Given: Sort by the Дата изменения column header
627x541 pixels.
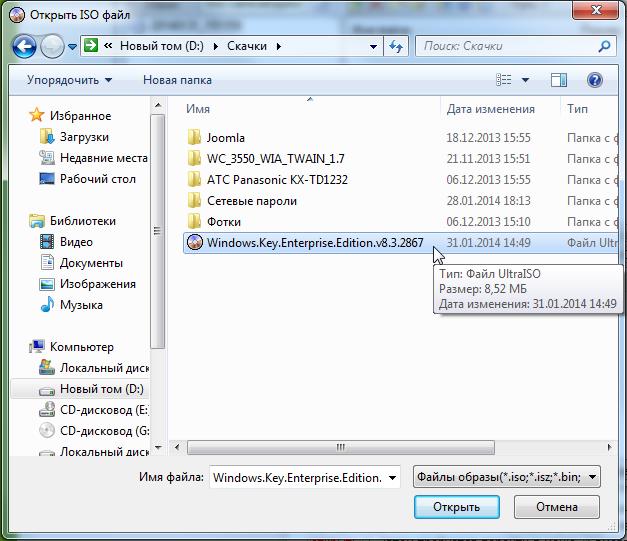Looking at the screenshot, I should pos(490,109).
